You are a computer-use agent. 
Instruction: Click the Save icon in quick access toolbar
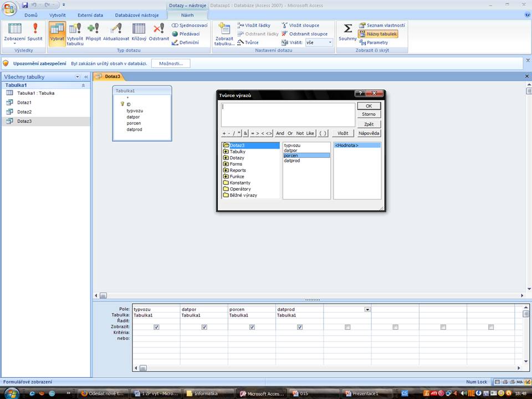(x=25, y=5)
